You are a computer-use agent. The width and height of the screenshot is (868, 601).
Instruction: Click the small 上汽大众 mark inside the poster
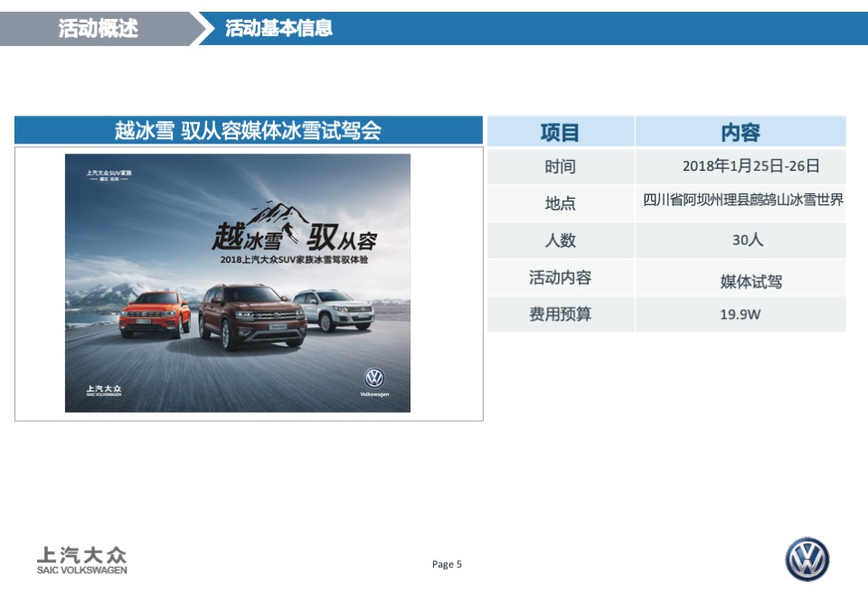click(102, 388)
